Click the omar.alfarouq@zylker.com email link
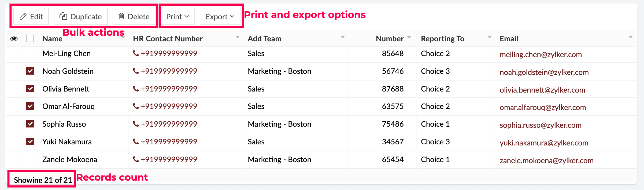Viewport: 644px width, 190px height. click(x=543, y=108)
